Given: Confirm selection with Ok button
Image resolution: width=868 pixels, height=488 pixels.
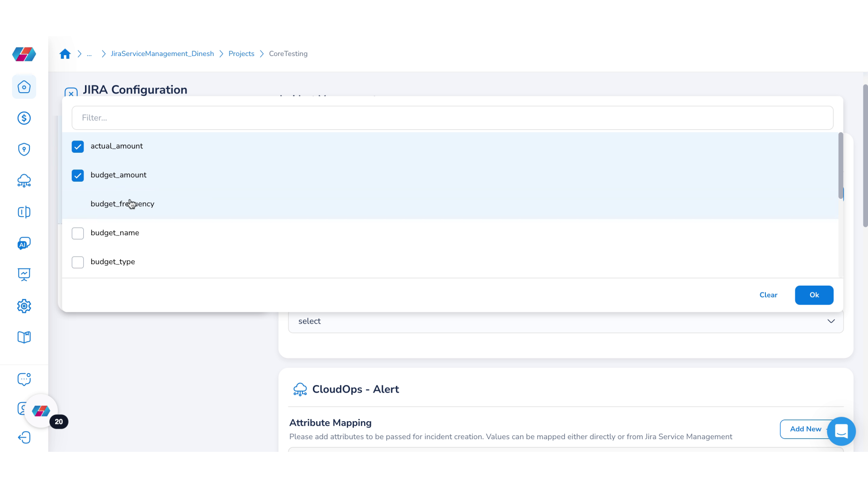Looking at the screenshot, I should pyautogui.click(x=814, y=295).
